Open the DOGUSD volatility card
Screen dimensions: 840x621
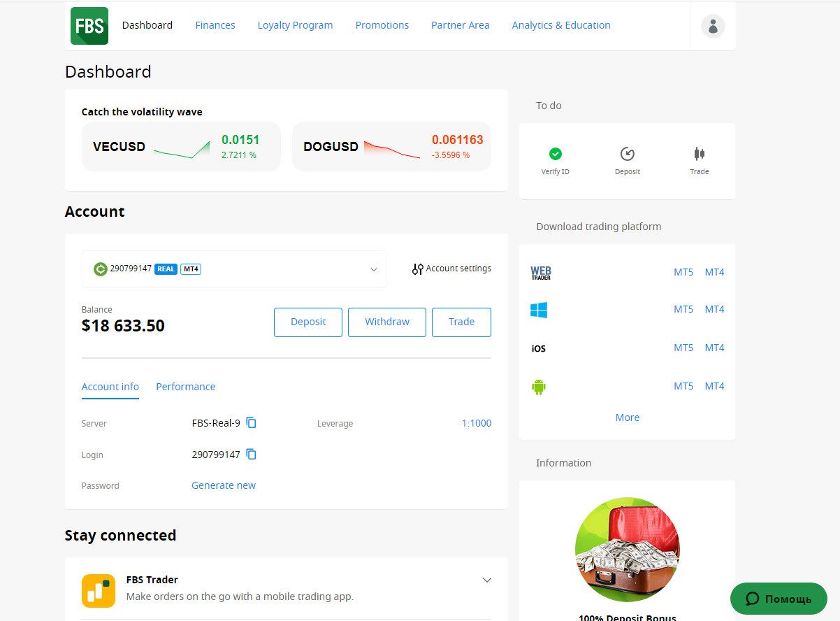[x=391, y=147]
